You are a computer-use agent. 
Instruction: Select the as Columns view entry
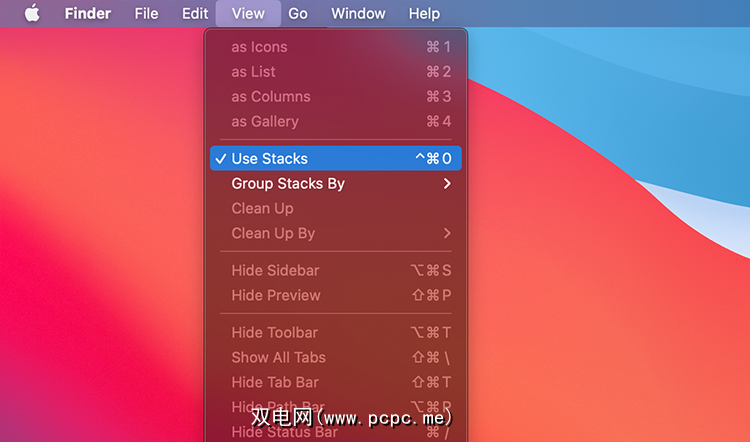[336, 97]
